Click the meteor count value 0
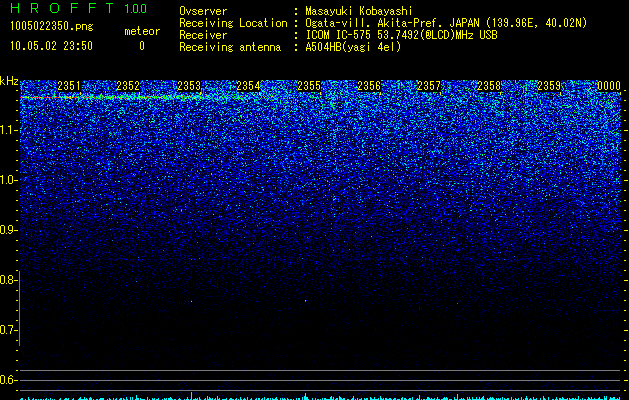The width and height of the screenshot is (629, 400). [x=142, y=46]
